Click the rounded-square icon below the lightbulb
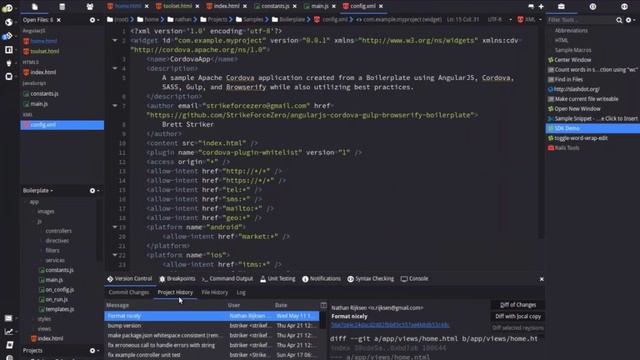The image size is (640, 360). tap(8, 76)
